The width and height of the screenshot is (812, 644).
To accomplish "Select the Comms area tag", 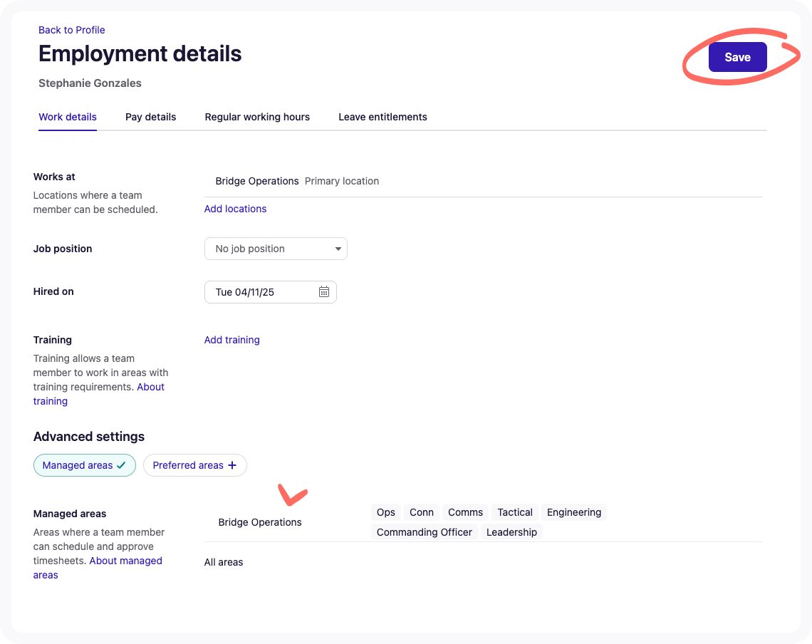I will click(466, 512).
